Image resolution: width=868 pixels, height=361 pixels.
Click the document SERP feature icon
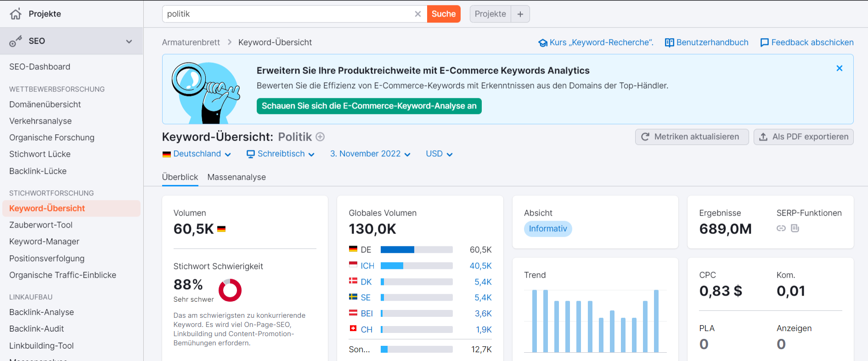[795, 228]
